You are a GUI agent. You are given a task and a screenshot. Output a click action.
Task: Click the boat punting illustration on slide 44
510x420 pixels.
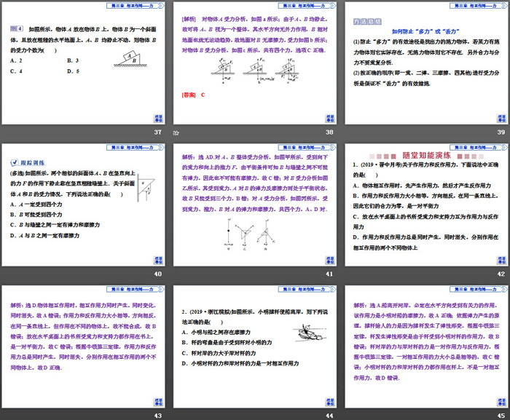click(x=310, y=333)
